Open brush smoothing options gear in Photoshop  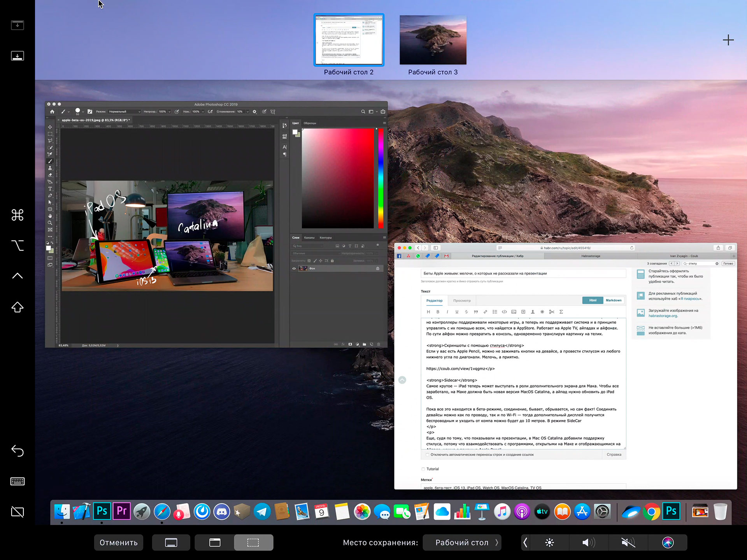tap(254, 112)
